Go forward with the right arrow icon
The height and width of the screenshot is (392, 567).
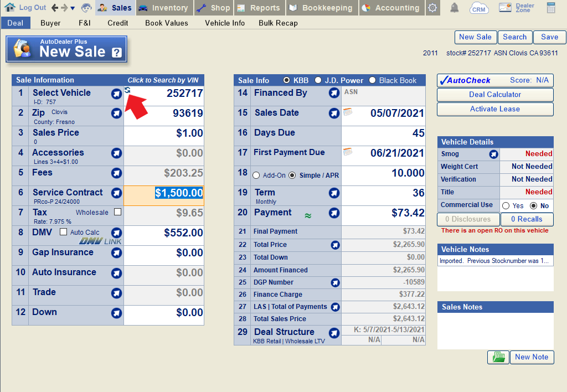64,8
